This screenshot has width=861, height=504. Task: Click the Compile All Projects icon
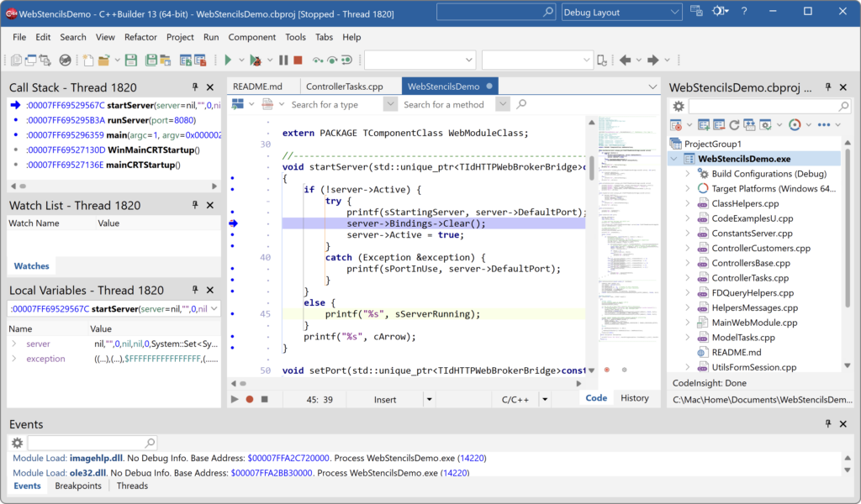(749, 125)
